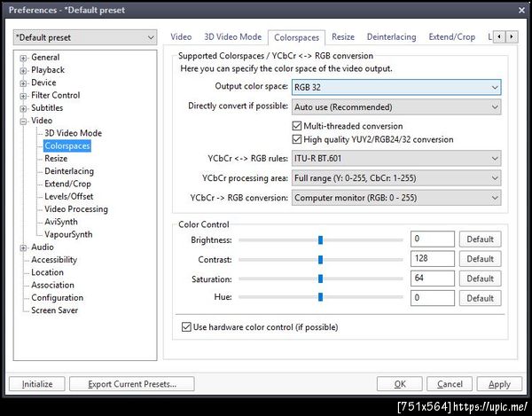Expand the Subtitles tree node
The width and height of the screenshot is (532, 416).
[23, 108]
